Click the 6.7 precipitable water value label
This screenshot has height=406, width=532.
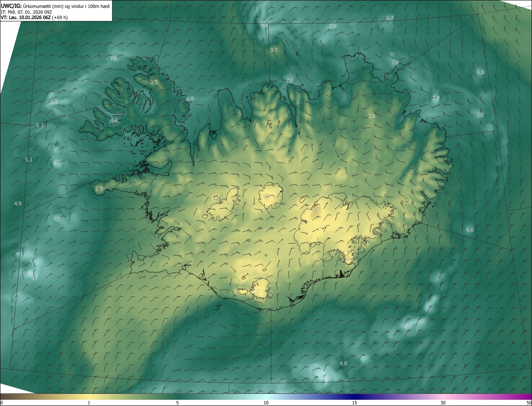389,18
